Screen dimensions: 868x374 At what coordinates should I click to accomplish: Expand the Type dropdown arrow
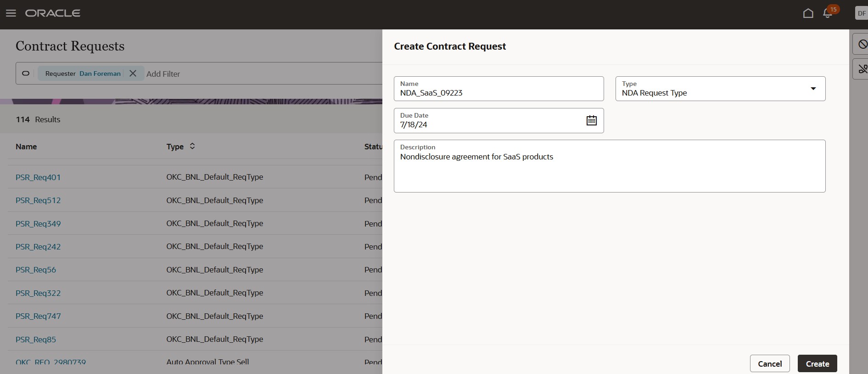813,89
